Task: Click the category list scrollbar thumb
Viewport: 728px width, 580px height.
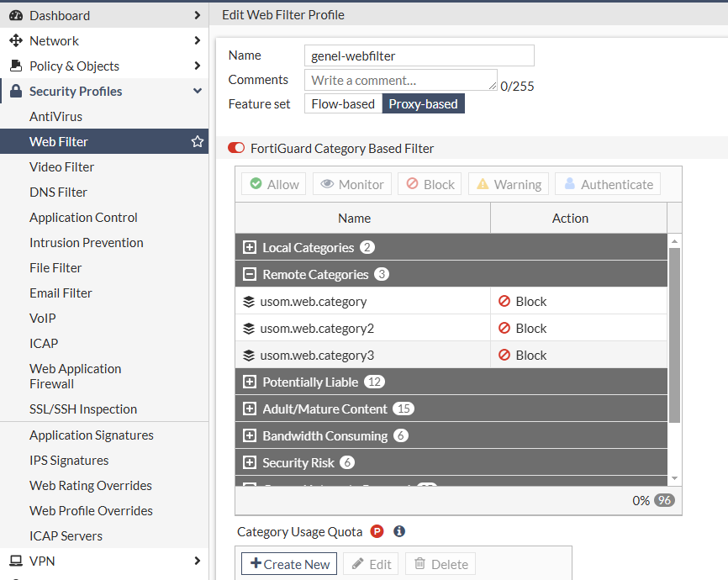Action: click(x=674, y=335)
